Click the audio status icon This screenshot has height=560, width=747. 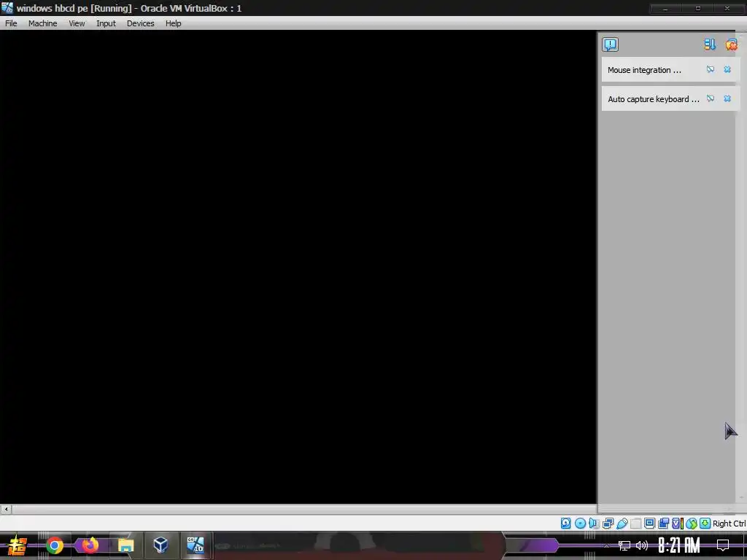click(x=593, y=524)
